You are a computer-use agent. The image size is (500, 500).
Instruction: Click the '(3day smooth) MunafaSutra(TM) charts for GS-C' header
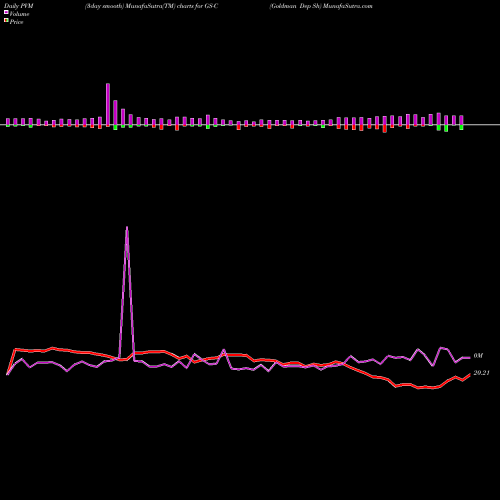click(151, 6)
